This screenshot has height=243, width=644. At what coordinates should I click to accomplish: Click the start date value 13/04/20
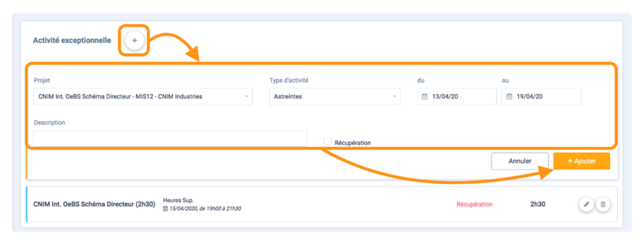[445, 97]
